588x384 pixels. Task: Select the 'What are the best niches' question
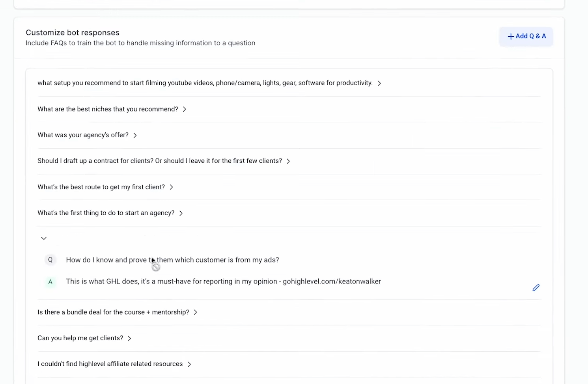108,109
